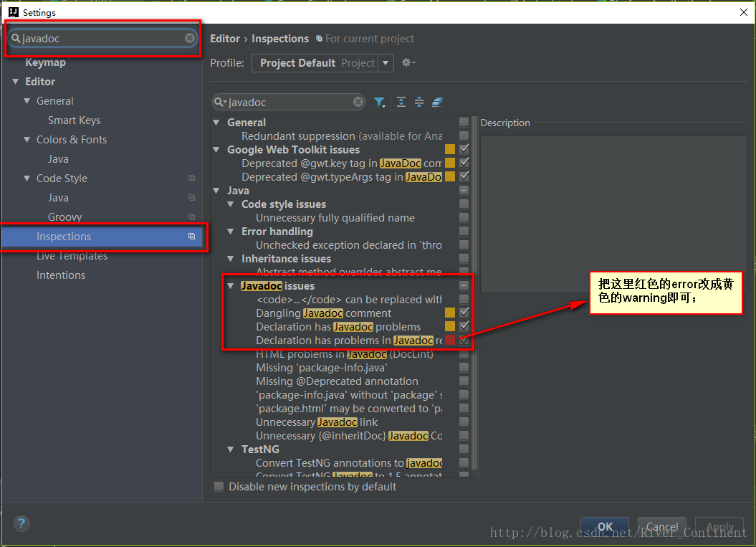Select Missing 'package-info.java' inspection

(322, 368)
